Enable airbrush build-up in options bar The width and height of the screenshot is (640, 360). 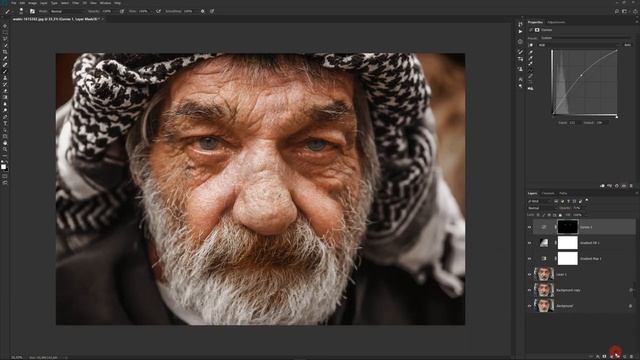point(158,11)
